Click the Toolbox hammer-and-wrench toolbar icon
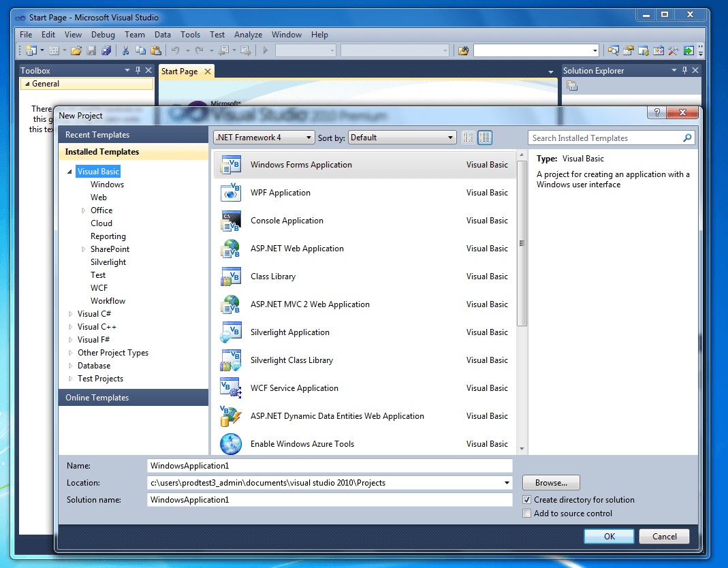 (x=674, y=50)
